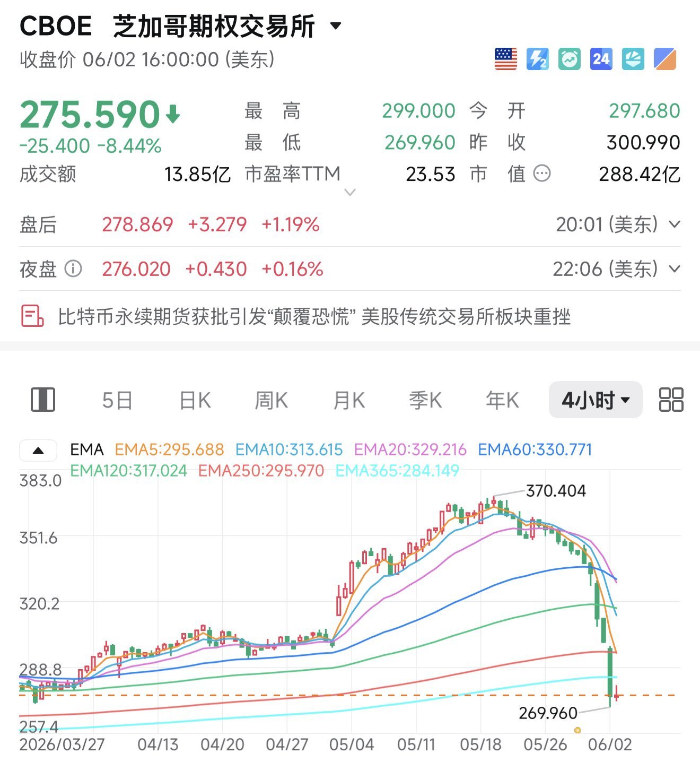Expand the 盘后 after-hours row chevron

pyautogui.click(x=674, y=224)
